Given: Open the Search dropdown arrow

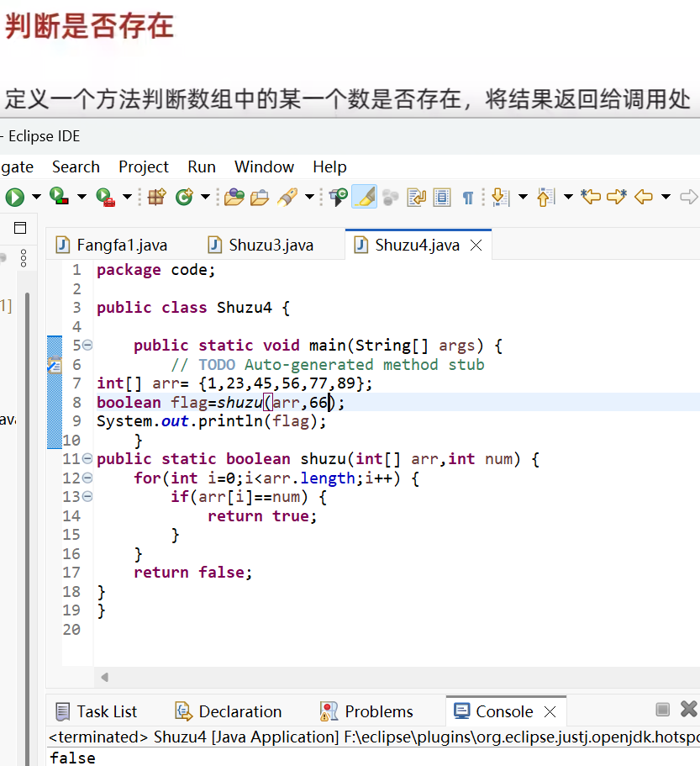Looking at the screenshot, I should [x=309, y=198].
